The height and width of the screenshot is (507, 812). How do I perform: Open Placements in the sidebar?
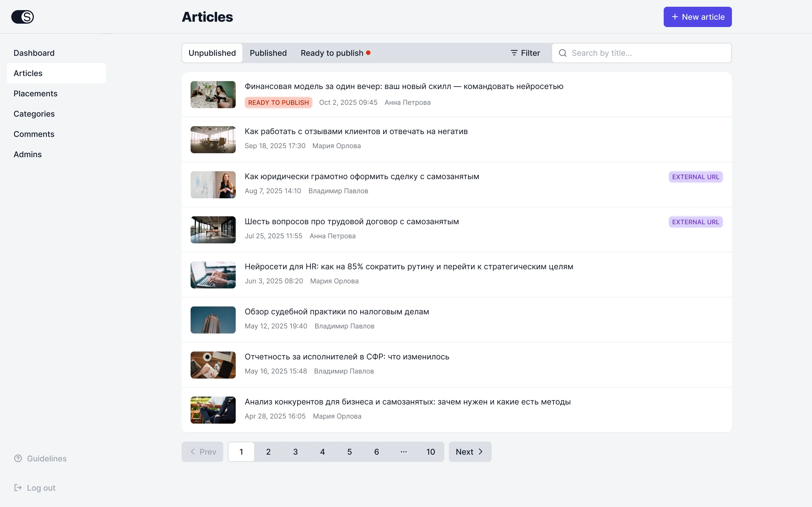pyautogui.click(x=36, y=94)
